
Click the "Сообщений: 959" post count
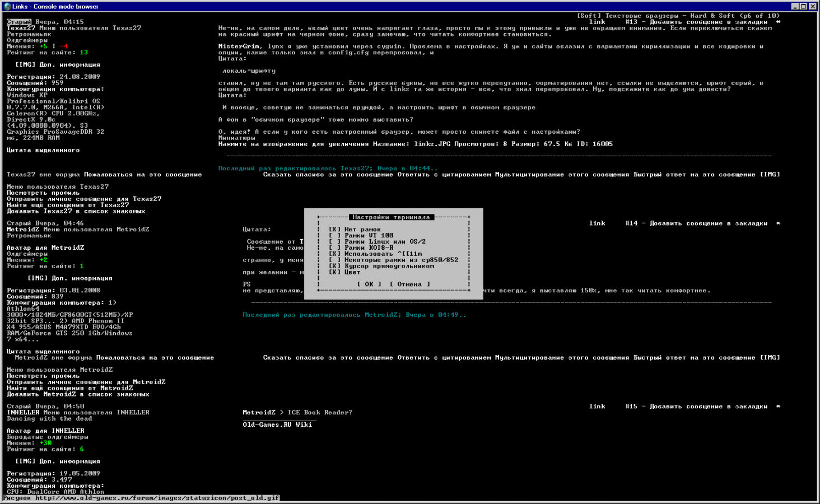(x=35, y=83)
